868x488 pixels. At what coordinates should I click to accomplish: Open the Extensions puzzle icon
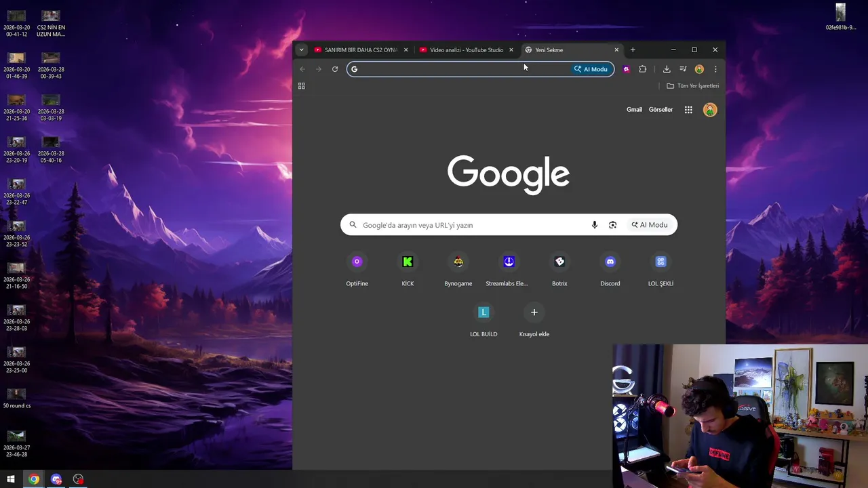(643, 69)
